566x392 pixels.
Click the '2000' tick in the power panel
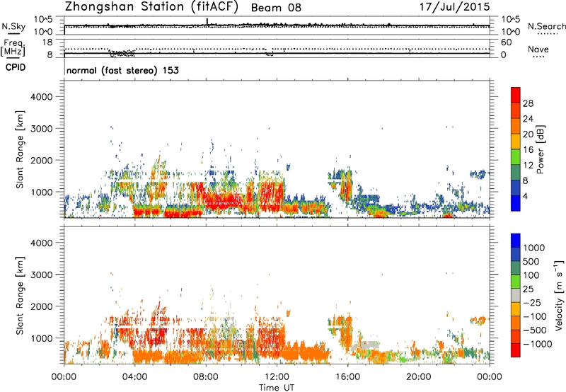(42, 160)
